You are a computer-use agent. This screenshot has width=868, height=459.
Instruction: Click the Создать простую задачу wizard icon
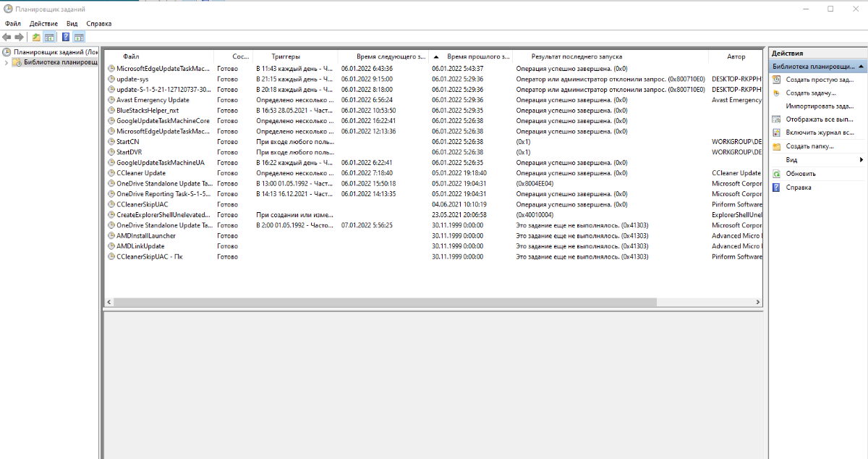[777, 80]
